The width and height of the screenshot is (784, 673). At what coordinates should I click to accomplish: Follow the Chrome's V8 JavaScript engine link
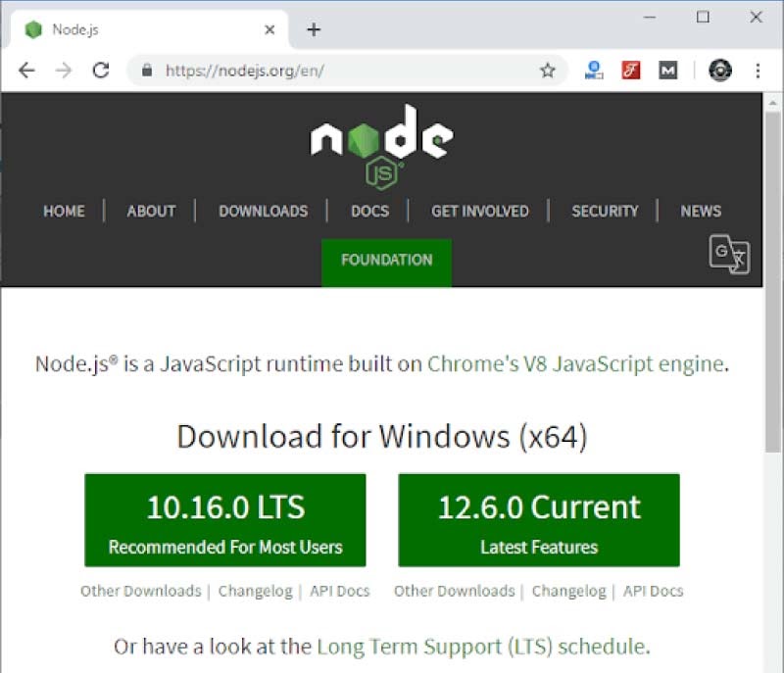coord(575,363)
